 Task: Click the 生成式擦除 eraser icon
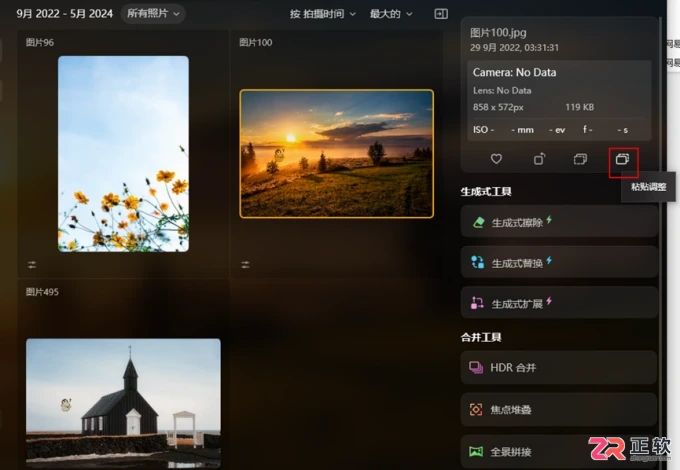point(478,222)
